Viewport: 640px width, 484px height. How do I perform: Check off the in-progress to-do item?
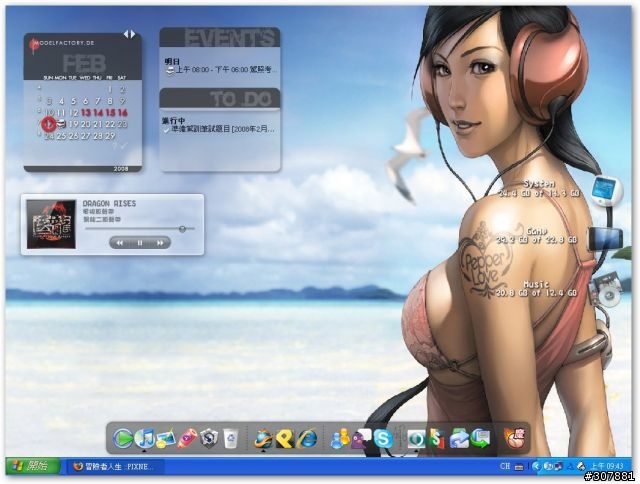[x=167, y=129]
